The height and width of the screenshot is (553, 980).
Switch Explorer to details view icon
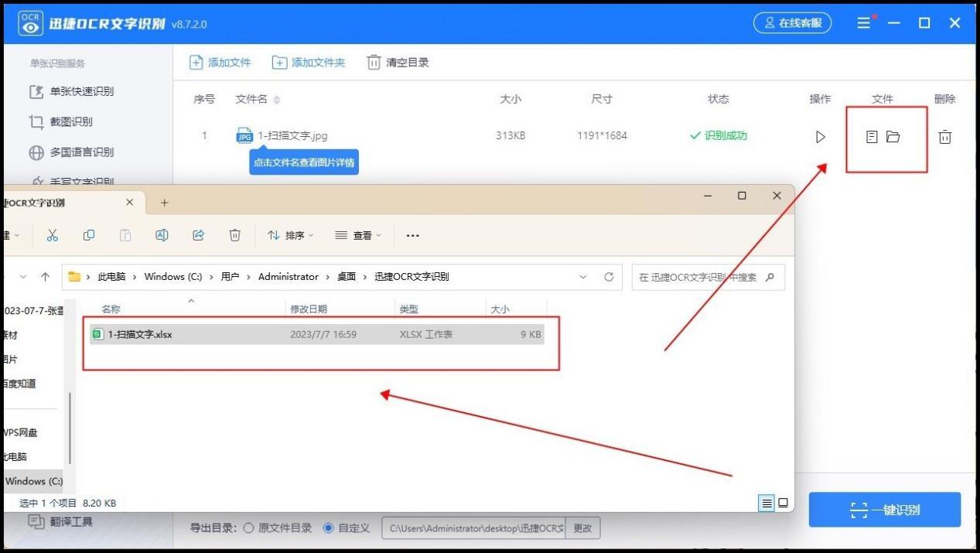(x=767, y=503)
